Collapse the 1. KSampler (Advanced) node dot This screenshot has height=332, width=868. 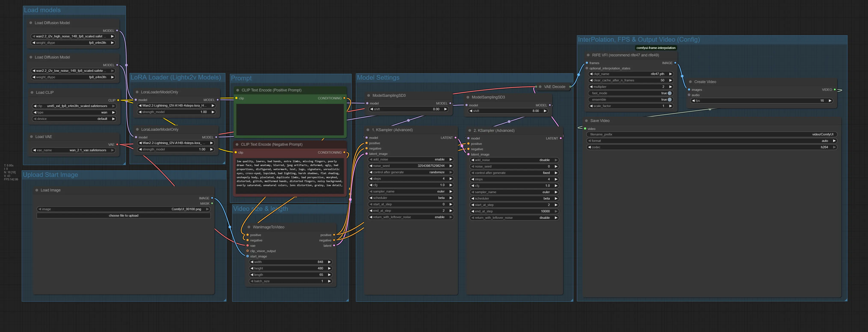coord(368,130)
